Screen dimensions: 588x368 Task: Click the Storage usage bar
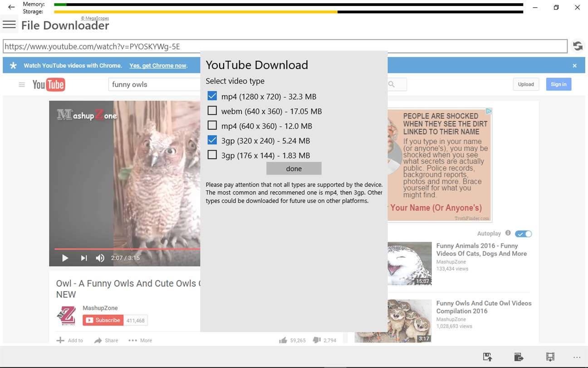pos(289,12)
